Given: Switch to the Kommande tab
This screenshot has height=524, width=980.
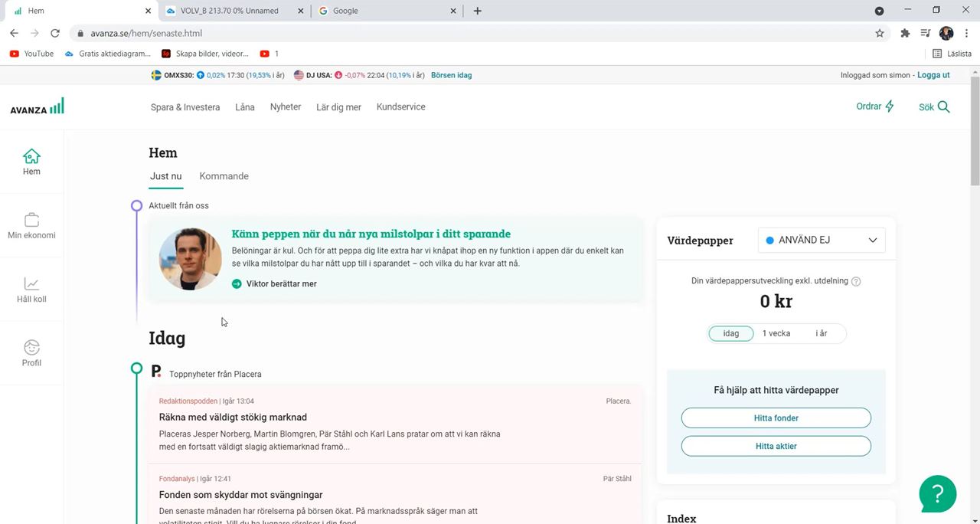Looking at the screenshot, I should pos(224,176).
